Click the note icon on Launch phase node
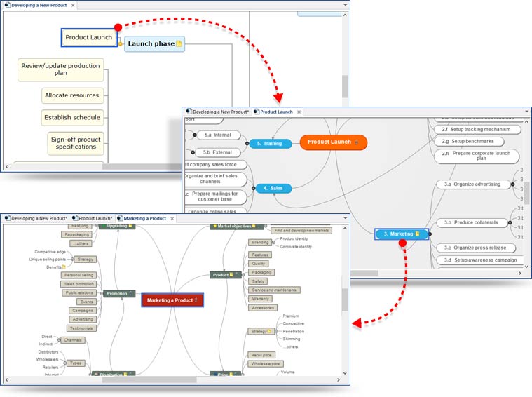Viewport: 532px width, 397px height. pos(179,43)
